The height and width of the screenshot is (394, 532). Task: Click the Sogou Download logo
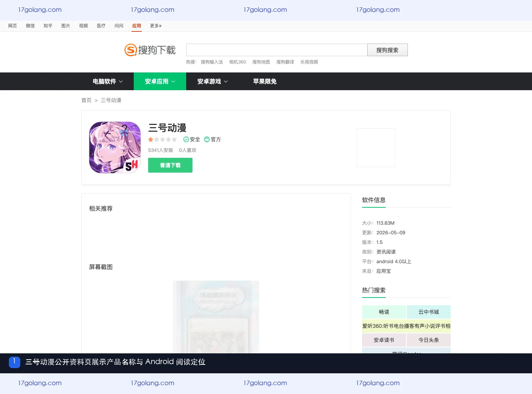click(150, 50)
